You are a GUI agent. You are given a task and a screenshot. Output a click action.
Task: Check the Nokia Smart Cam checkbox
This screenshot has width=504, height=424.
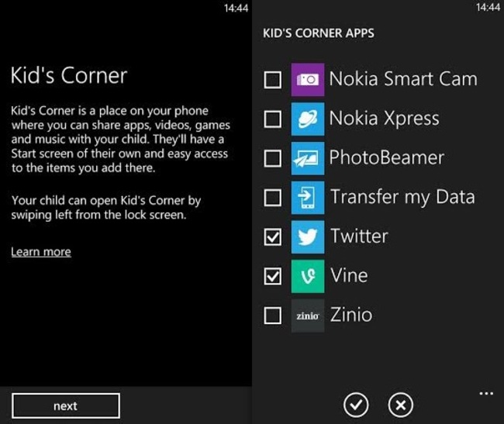tap(273, 80)
